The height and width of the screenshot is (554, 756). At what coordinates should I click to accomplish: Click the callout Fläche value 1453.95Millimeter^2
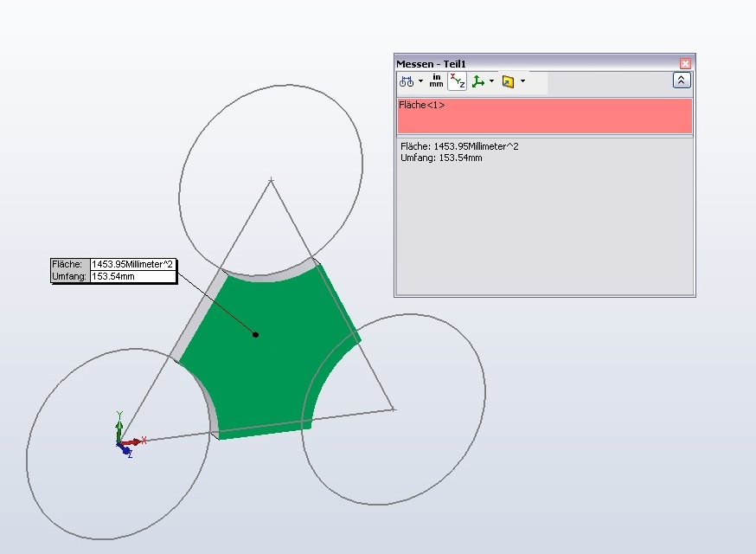point(132,265)
